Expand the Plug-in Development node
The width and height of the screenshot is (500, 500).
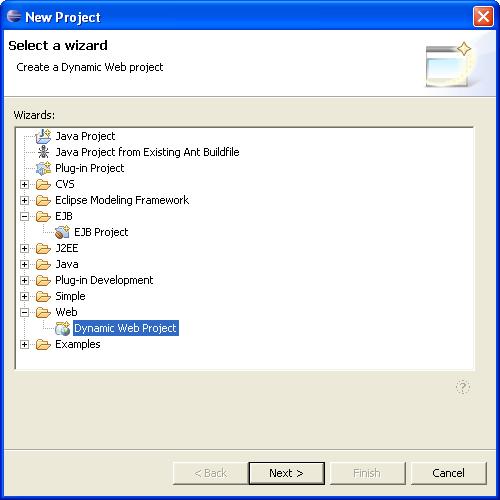pyautogui.click(x=24, y=280)
